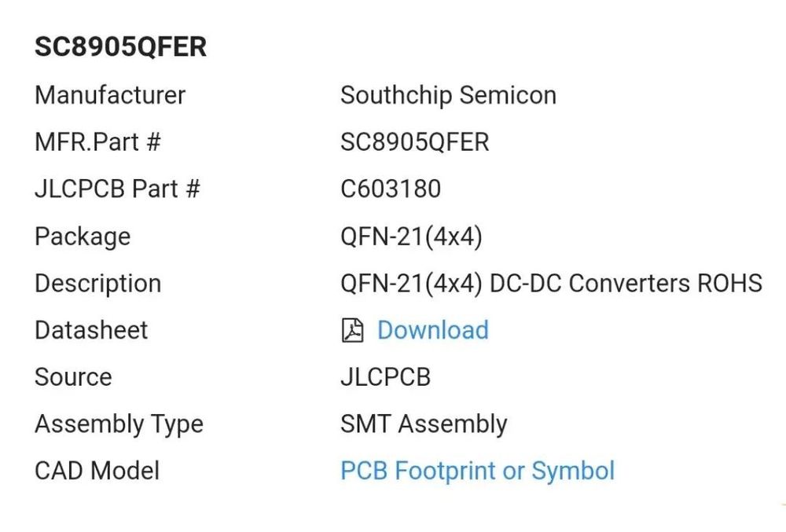Image resolution: width=786 pixels, height=532 pixels.
Task: Open the datasheet Download link
Action: click(432, 330)
